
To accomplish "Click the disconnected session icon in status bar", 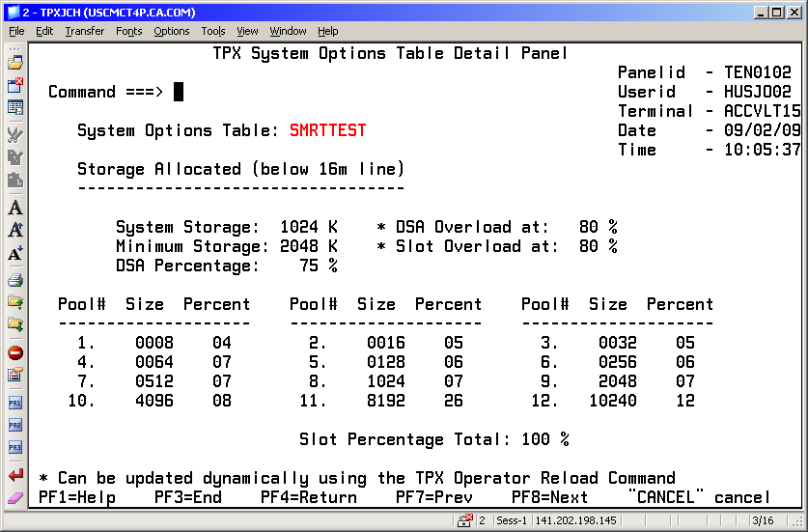I will (x=467, y=521).
